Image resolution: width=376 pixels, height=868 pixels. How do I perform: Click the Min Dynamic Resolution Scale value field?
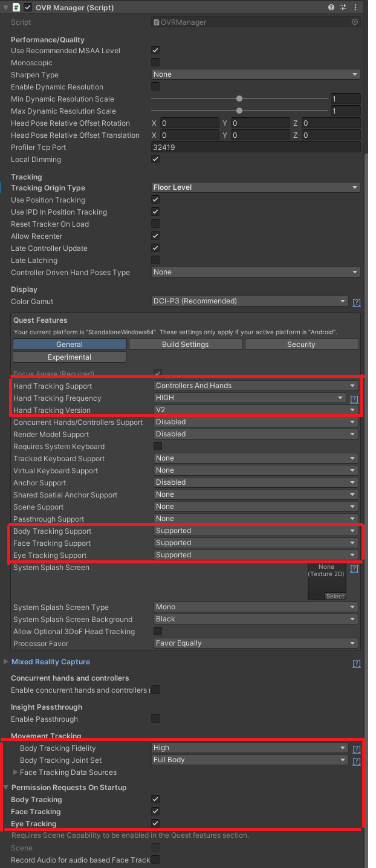346,99
